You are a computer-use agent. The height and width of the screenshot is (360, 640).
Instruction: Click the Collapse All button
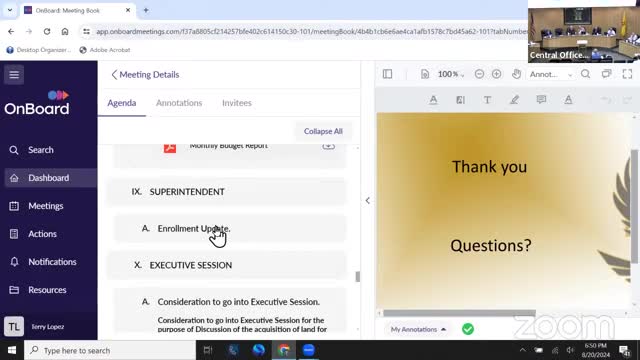click(323, 131)
